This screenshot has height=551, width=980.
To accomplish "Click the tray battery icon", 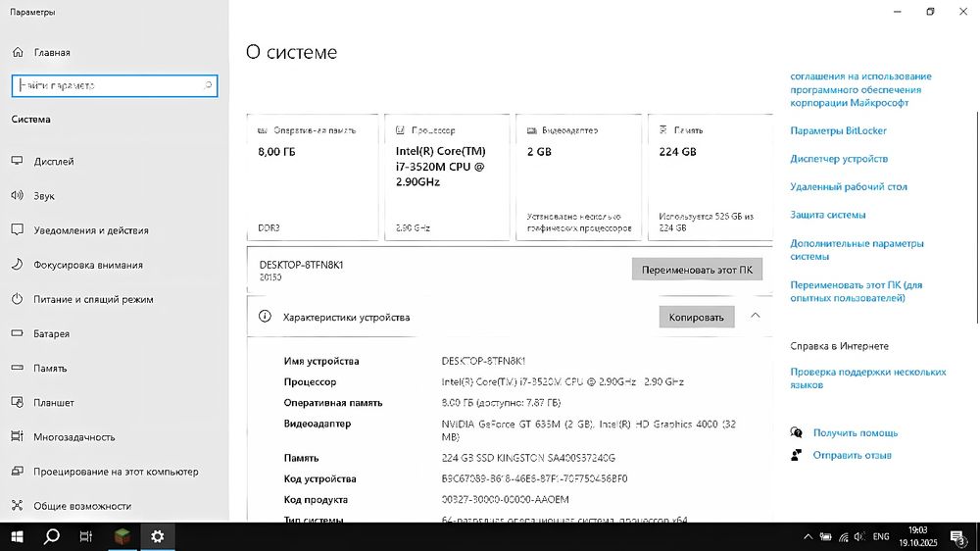I will 825,536.
